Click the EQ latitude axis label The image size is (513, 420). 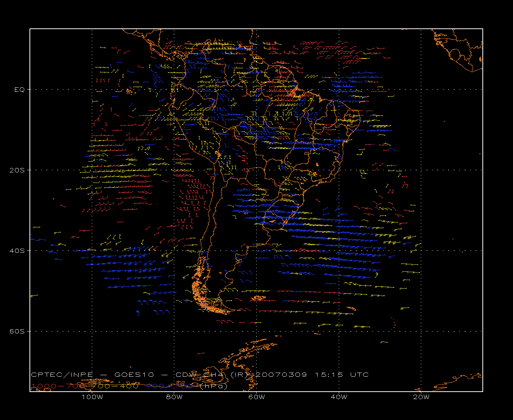pos(19,90)
